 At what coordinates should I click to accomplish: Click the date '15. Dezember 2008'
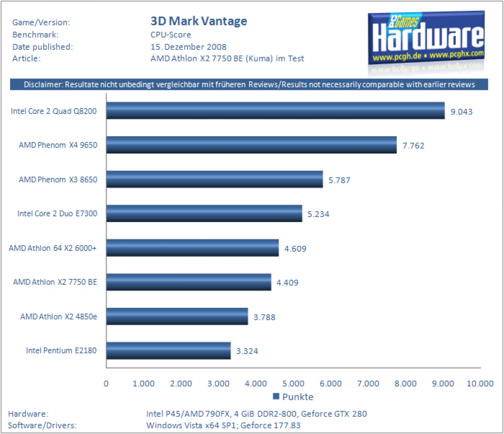point(188,47)
